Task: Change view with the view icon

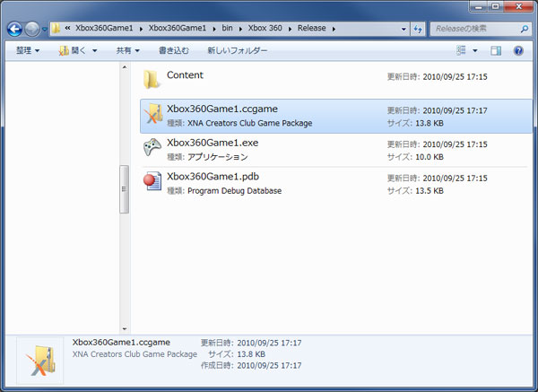Action: pyautogui.click(x=461, y=50)
